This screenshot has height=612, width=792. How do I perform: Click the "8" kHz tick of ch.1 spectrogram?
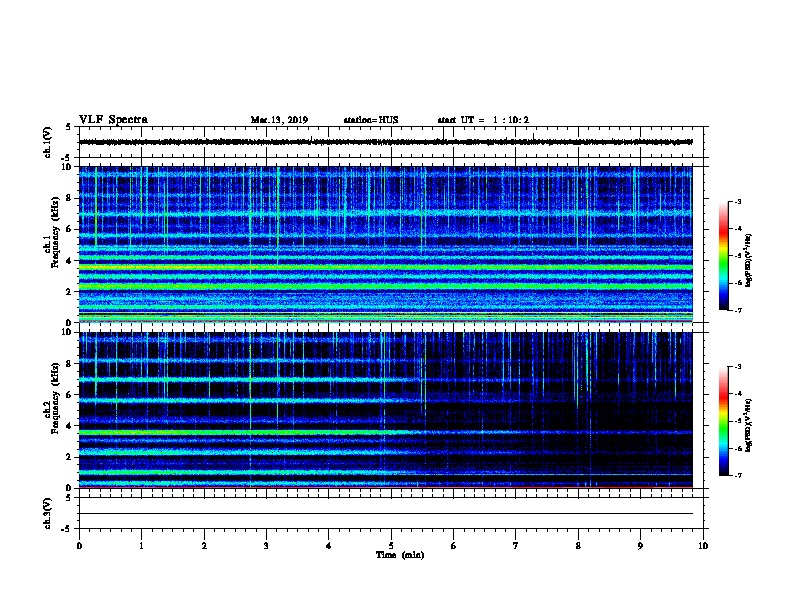tap(69, 198)
